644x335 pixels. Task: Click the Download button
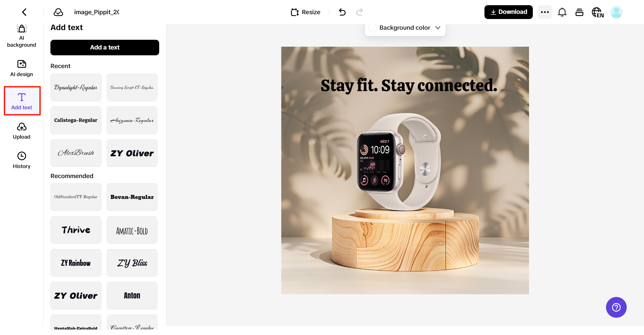(x=509, y=12)
